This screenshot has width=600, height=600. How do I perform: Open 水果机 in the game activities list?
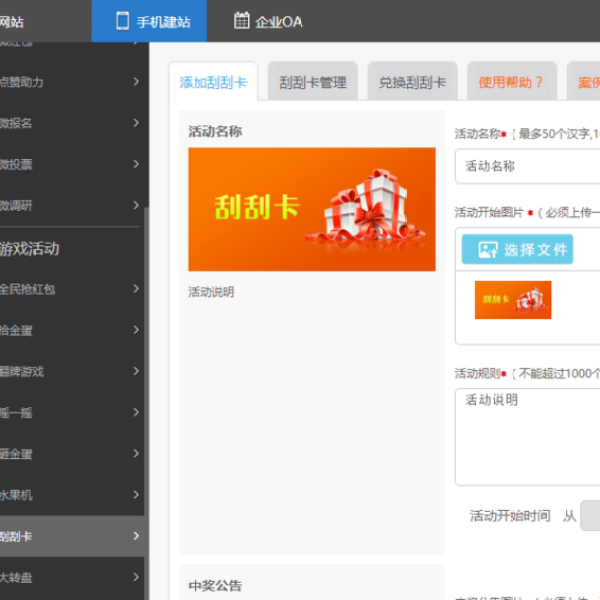(60, 495)
